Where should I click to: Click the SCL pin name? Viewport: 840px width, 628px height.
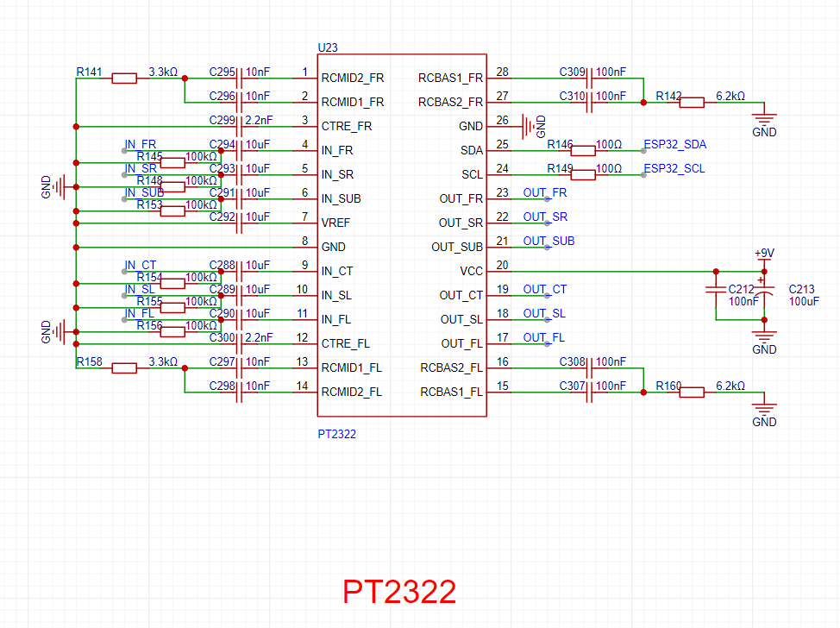(x=473, y=174)
